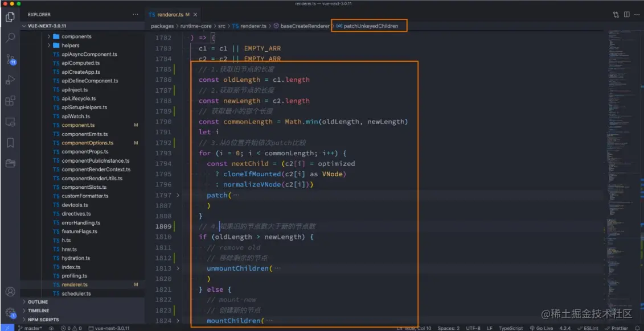Change end of line sequence LF
Viewport: 644px width, 331px height.
tap(490, 328)
